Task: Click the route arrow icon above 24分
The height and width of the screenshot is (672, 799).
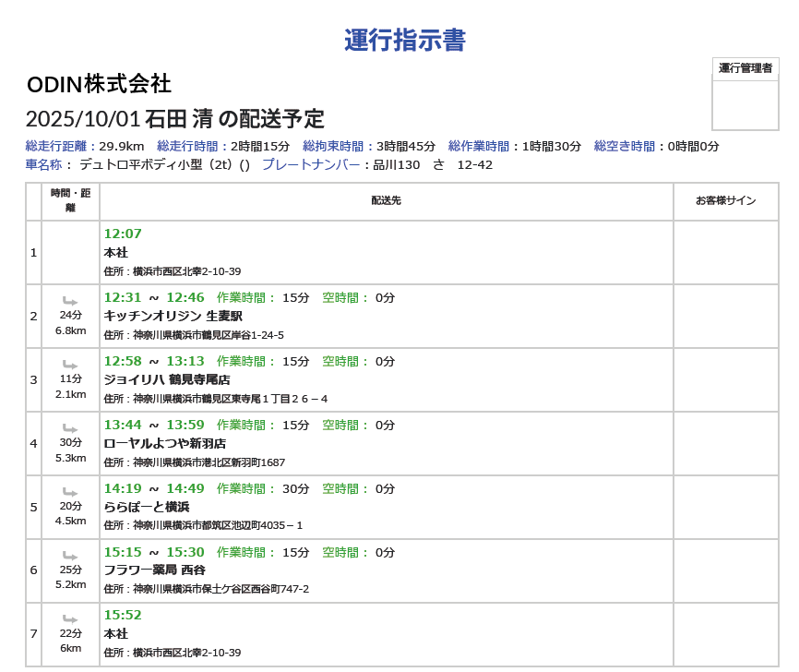Action: coord(70,301)
